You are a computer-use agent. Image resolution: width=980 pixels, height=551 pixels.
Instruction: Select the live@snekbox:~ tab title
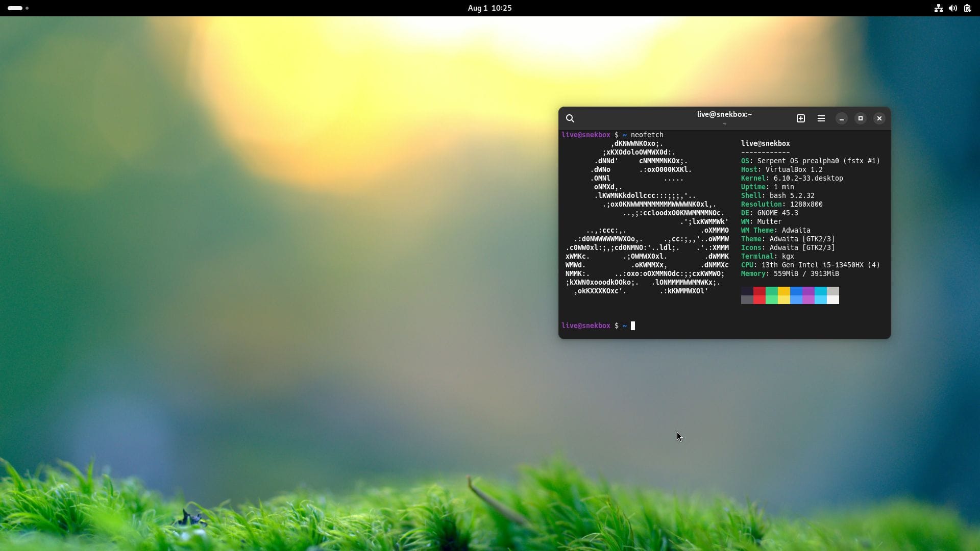click(724, 114)
